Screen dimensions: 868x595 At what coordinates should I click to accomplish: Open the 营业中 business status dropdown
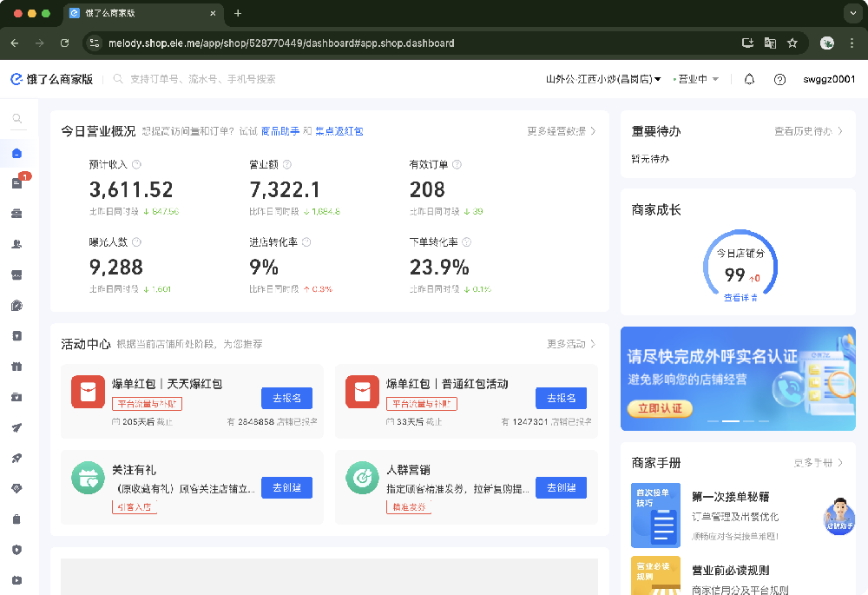coord(697,79)
